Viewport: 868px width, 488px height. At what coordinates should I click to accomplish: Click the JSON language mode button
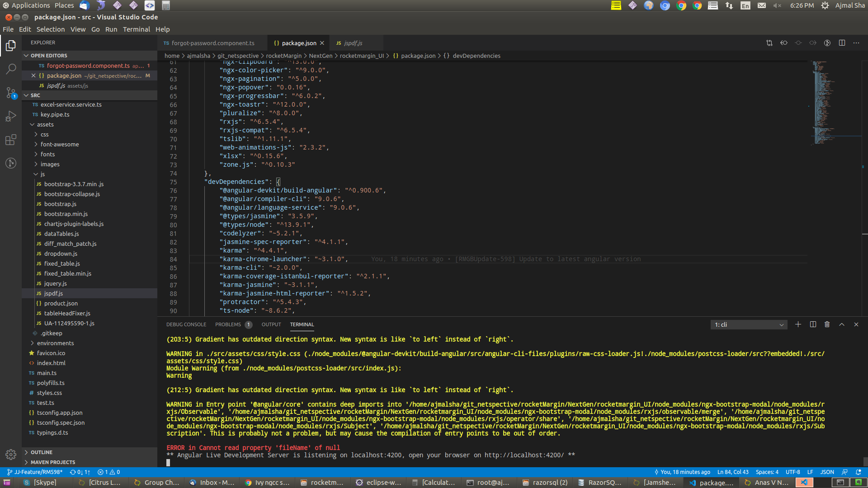827,472
